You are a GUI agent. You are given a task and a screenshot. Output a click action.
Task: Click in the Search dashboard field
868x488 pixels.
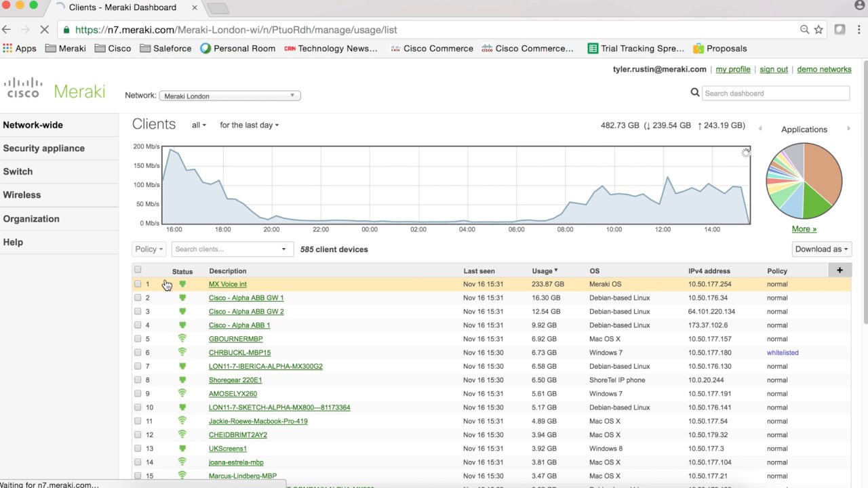click(x=776, y=93)
